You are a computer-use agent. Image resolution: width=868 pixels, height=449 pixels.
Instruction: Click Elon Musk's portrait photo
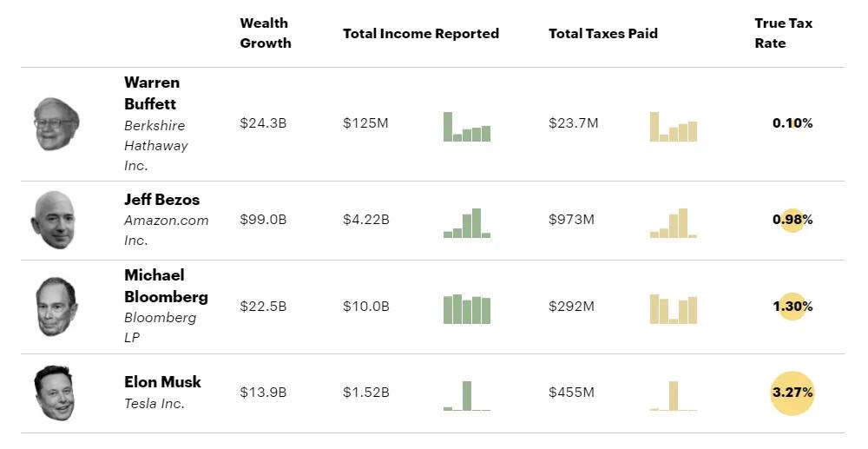coord(54,393)
